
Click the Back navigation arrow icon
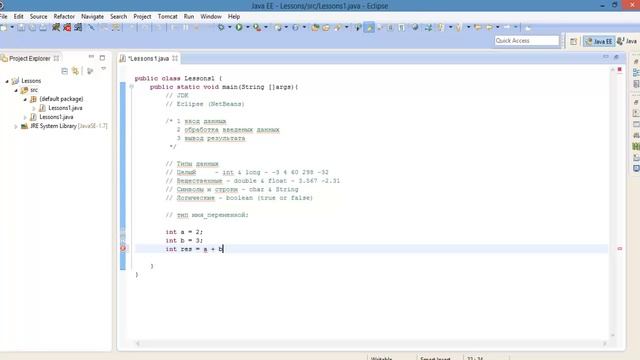[x=489, y=27]
